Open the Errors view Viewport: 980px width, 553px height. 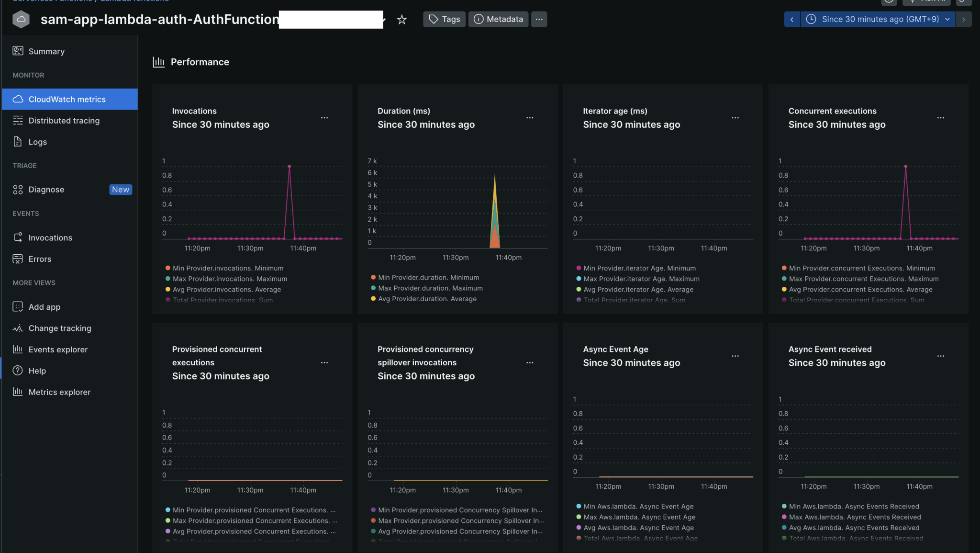(x=39, y=259)
